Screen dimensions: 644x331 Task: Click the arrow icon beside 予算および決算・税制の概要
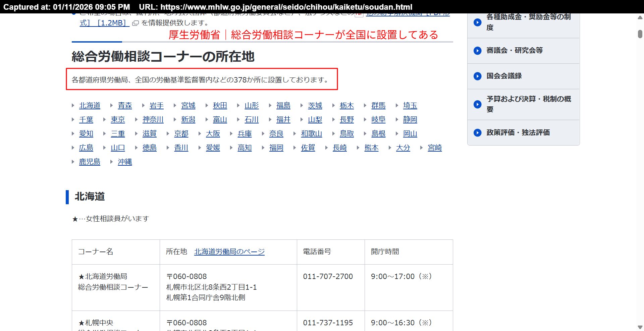coord(477,104)
